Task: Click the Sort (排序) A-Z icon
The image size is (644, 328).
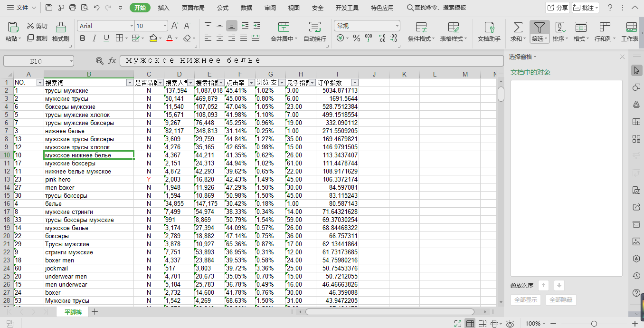Action: pos(560,27)
